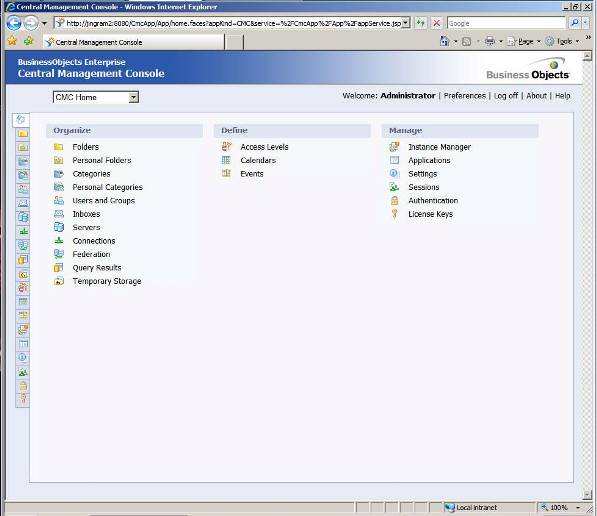The image size is (597, 516).
Task: Open the Page menu in the toolbar
Action: click(524, 42)
